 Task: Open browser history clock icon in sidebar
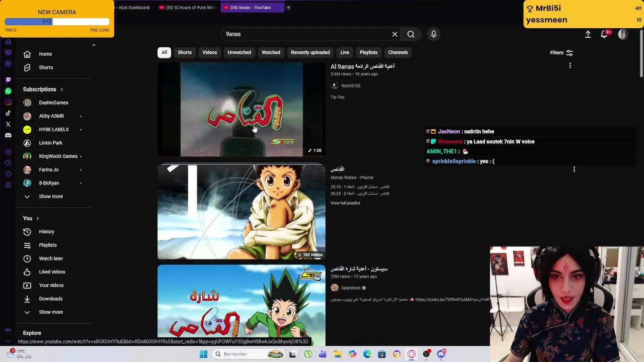pos(8,163)
